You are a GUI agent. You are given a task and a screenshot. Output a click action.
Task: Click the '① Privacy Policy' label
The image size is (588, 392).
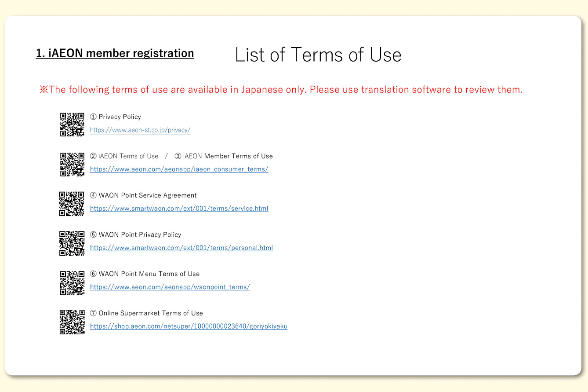tap(116, 117)
